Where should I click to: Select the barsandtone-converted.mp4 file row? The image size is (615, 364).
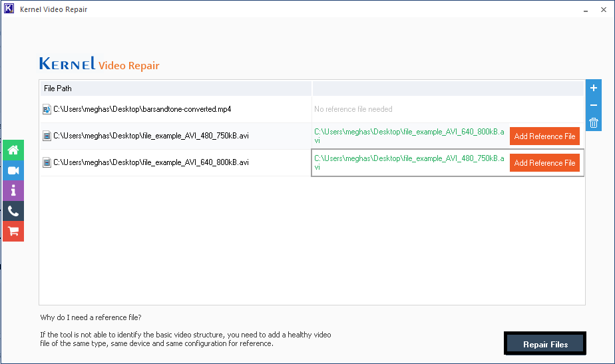click(x=142, y=109)
